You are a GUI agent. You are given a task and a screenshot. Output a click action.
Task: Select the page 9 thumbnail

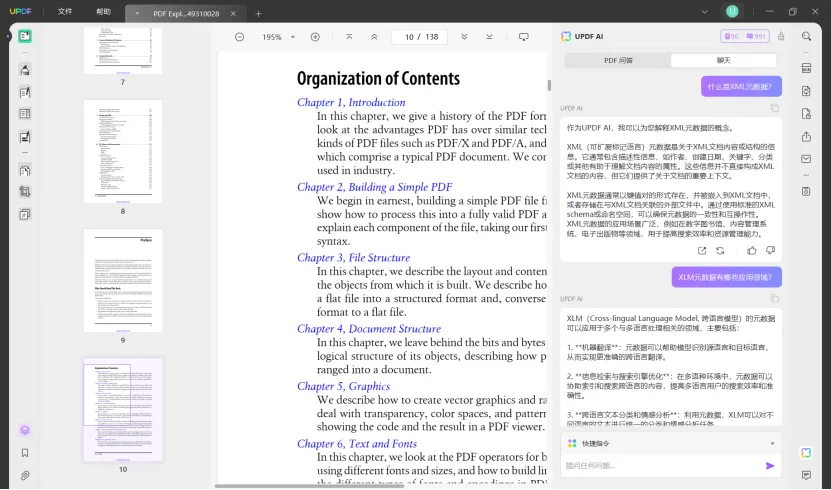pyautogui.click(x=123, y=280)
